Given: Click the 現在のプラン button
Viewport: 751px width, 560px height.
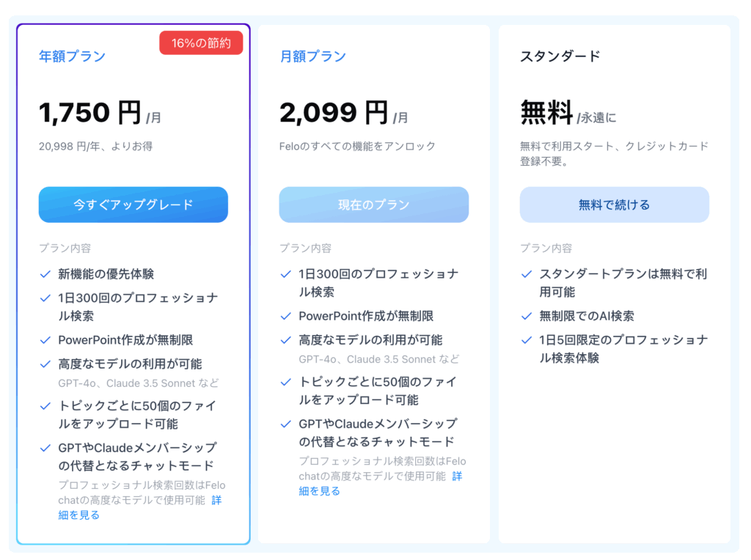Looking at the screenshot, I should [x=373, y=205].
